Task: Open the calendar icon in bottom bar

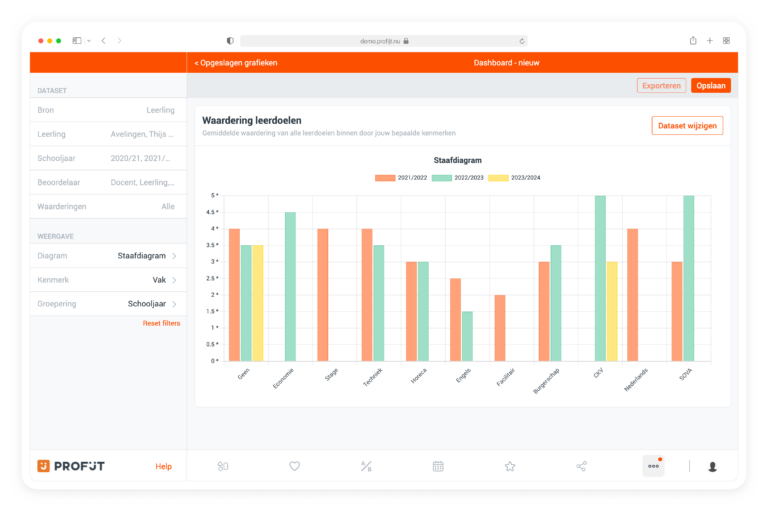Action: tap(438, 466)
